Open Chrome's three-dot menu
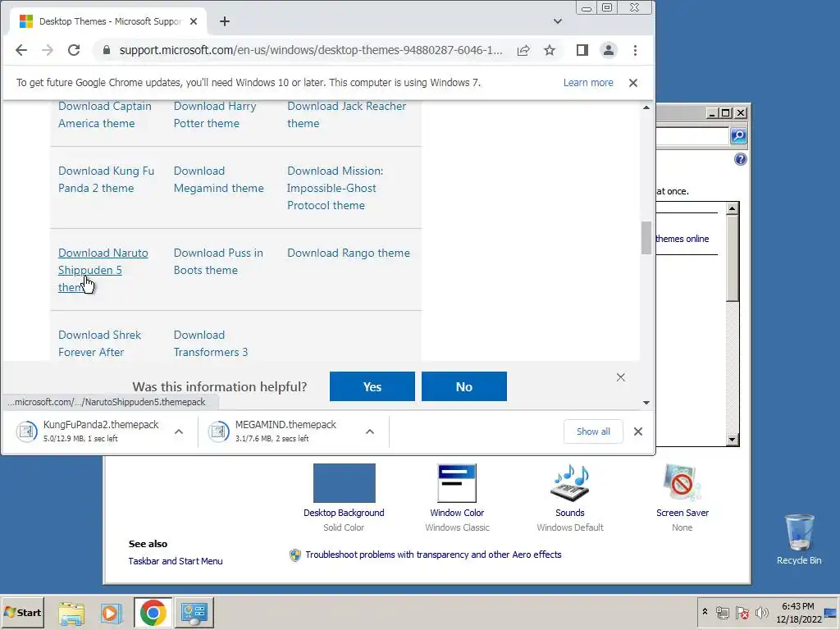Viewport: 840px width, 630px height. (636, 50)
